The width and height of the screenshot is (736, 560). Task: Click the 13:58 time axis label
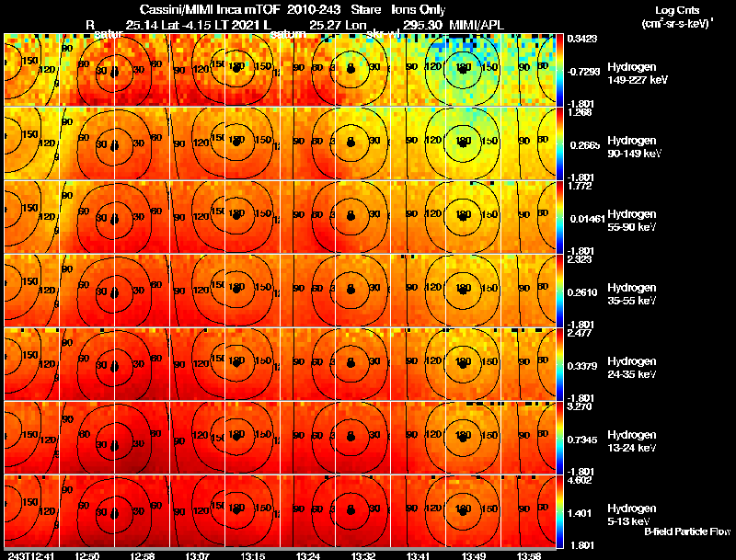(x=529, y=555)
